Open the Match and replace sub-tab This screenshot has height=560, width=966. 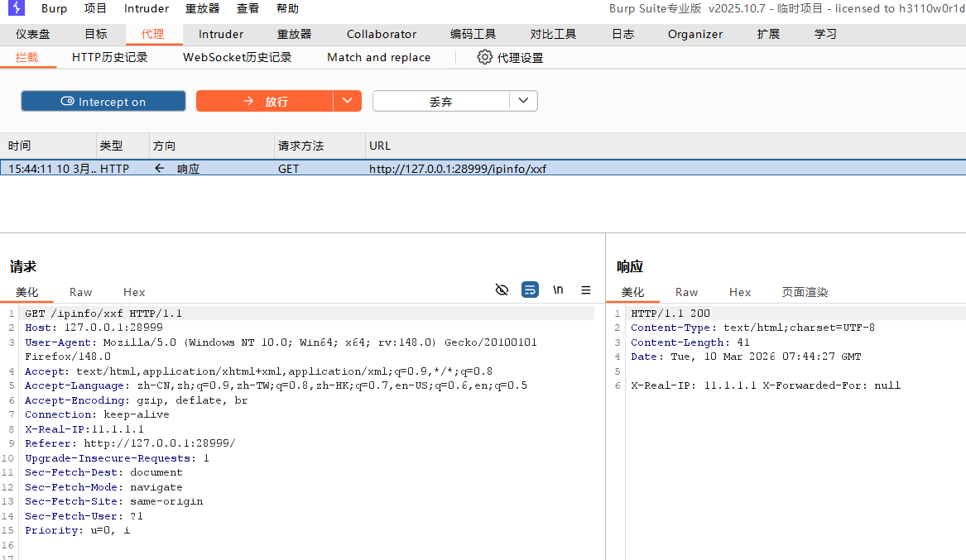[x=379, y=57]
